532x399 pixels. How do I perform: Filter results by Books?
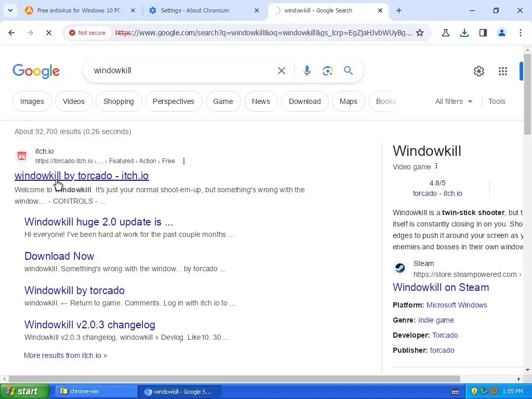386,101
